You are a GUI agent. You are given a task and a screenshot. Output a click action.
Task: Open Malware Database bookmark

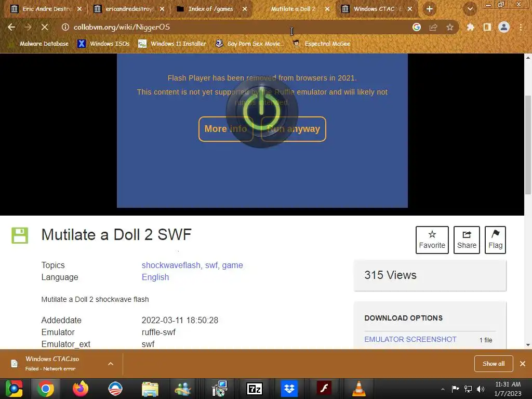pos(39,44)
